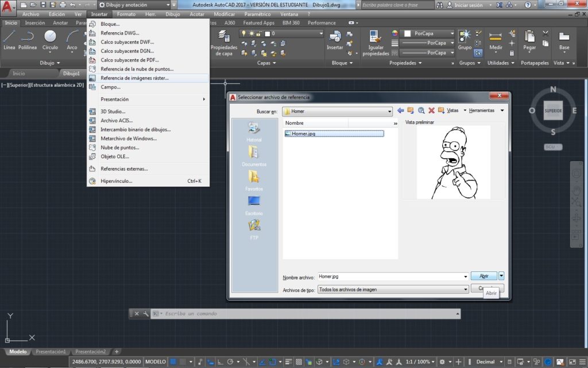Screen dimensions: 588x368
Task: Open Escritorio location in dialog sidebar
Action: (254, 205)
